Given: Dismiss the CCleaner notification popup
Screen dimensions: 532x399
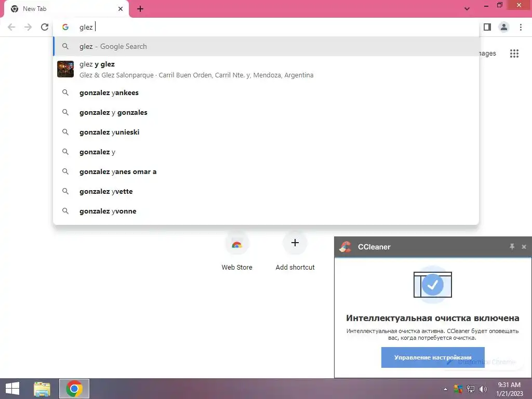Looking at the screenshot, I should pos(524,247).
